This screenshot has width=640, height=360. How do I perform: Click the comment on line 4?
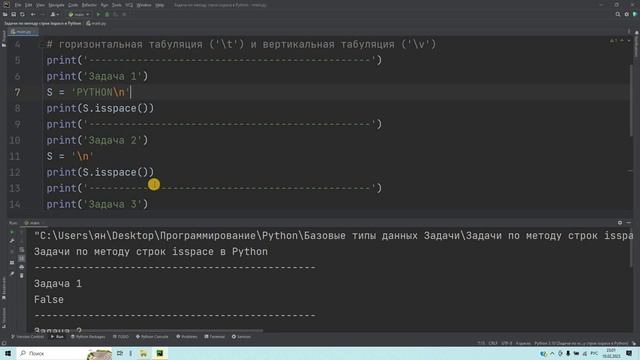(241, 44)
